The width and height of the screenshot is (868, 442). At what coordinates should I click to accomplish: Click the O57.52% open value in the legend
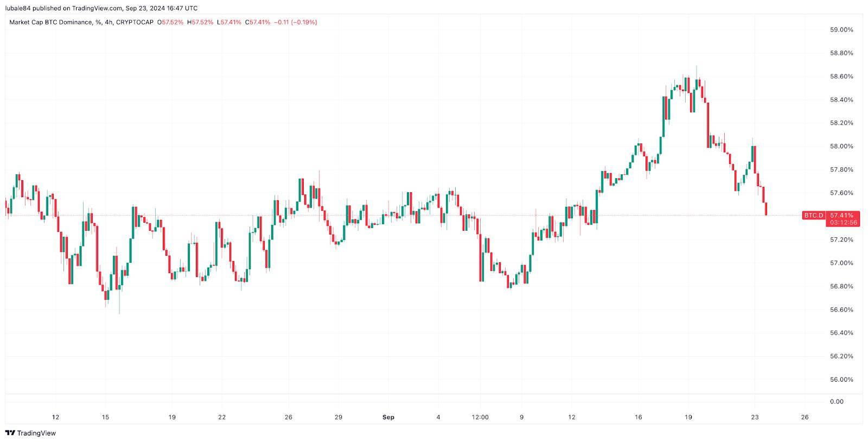pos(170,22)
